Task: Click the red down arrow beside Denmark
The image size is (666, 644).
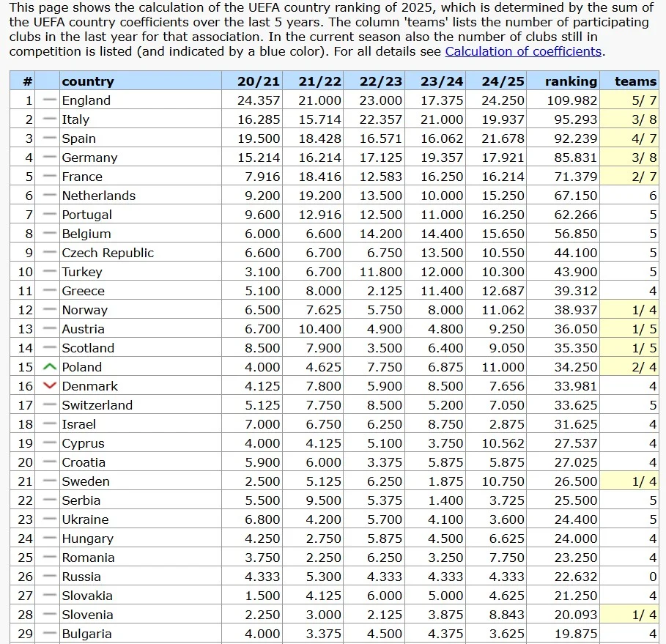Action: (x=49, y=386)
